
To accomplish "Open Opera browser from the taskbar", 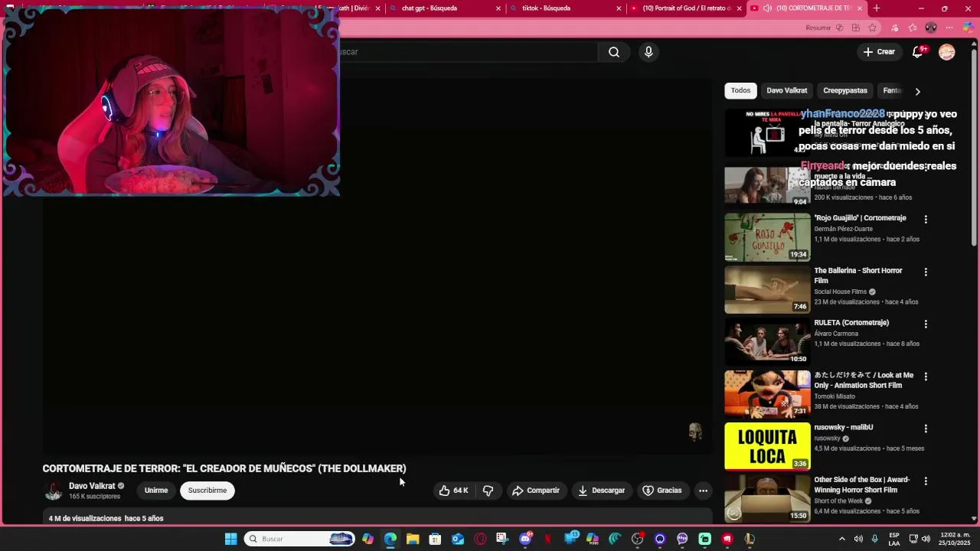I will 480,539.
